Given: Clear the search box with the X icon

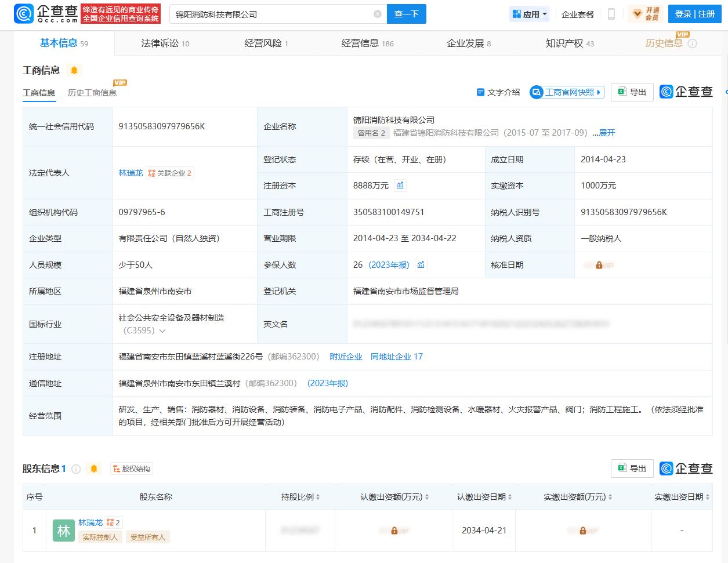Looking at the screenshot, I should 378,14.
